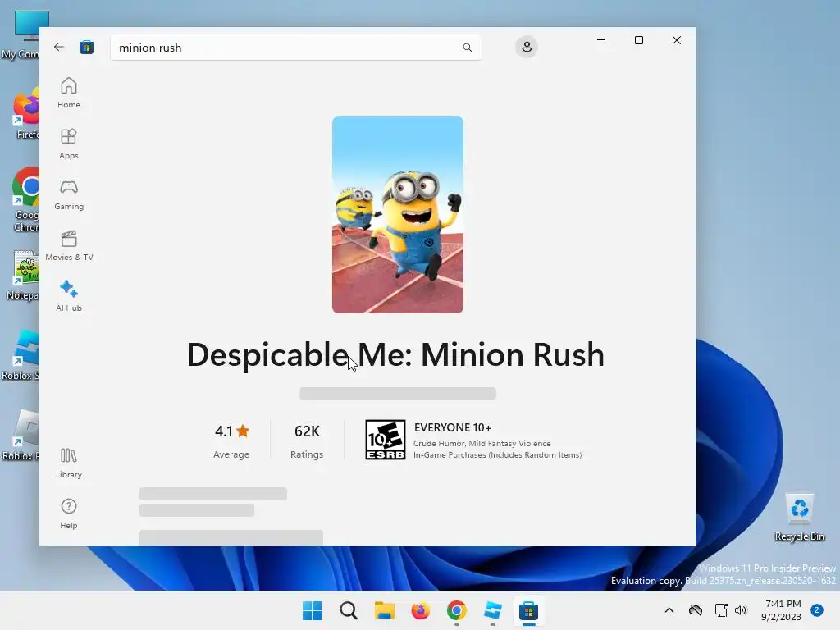840x630 pixels.
Task: Select the Google Chrome desktop shortcut
Action: click(24, 200)
